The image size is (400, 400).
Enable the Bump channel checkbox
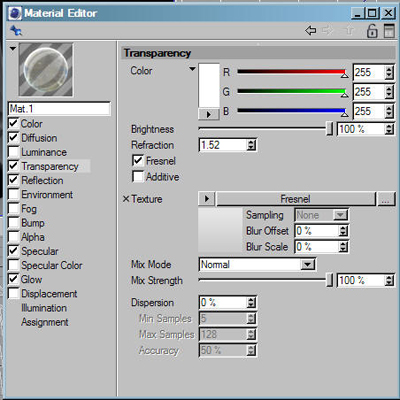click(x=13, y=222)
